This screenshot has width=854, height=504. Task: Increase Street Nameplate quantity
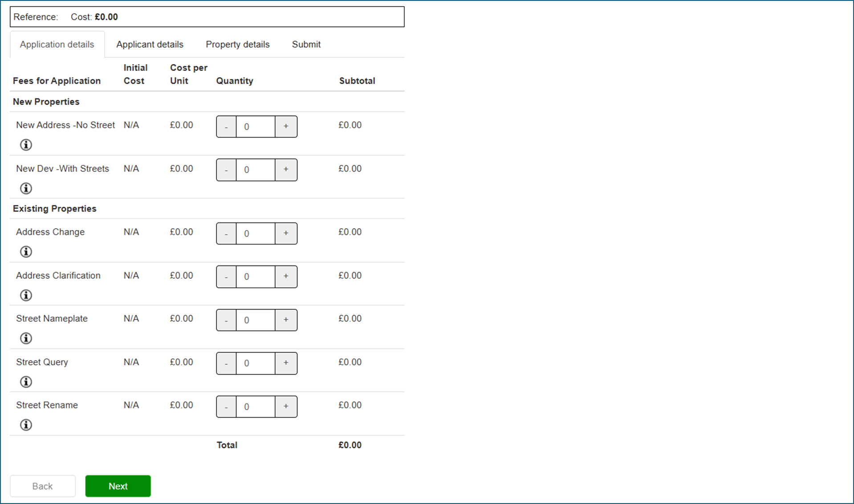tap(286, 320)
